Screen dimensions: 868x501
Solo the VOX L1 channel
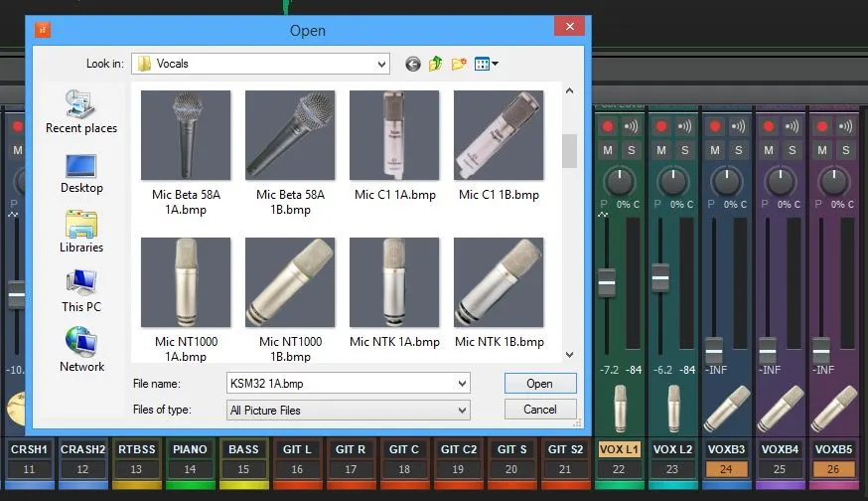pyautogui.click(x=631, y=150)
